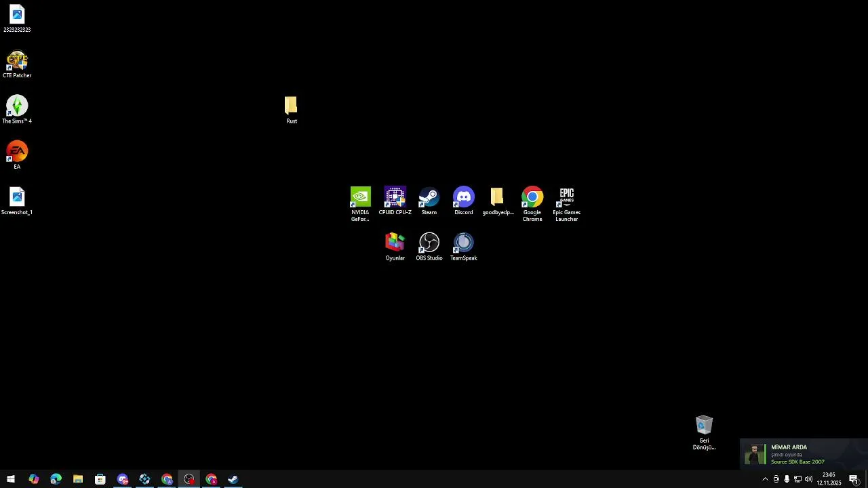The height and width of the screenshot is (488, 868).
Task: Open the Windows Start menu
Action: 11,479
